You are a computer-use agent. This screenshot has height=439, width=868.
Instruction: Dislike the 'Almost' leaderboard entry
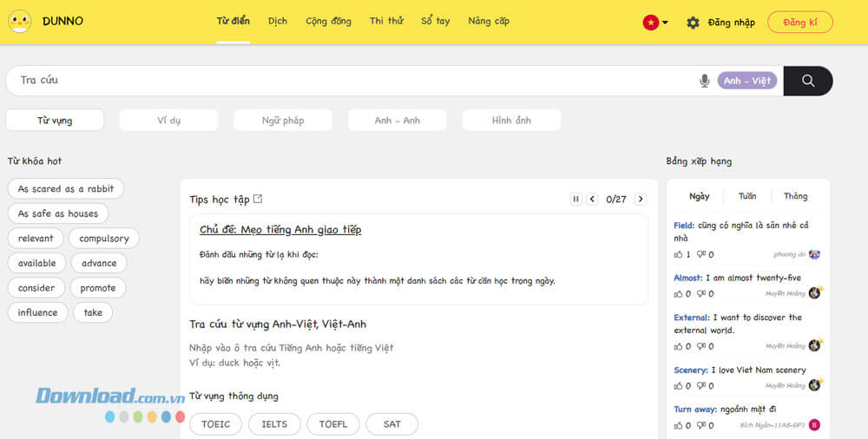coord(700,294)
